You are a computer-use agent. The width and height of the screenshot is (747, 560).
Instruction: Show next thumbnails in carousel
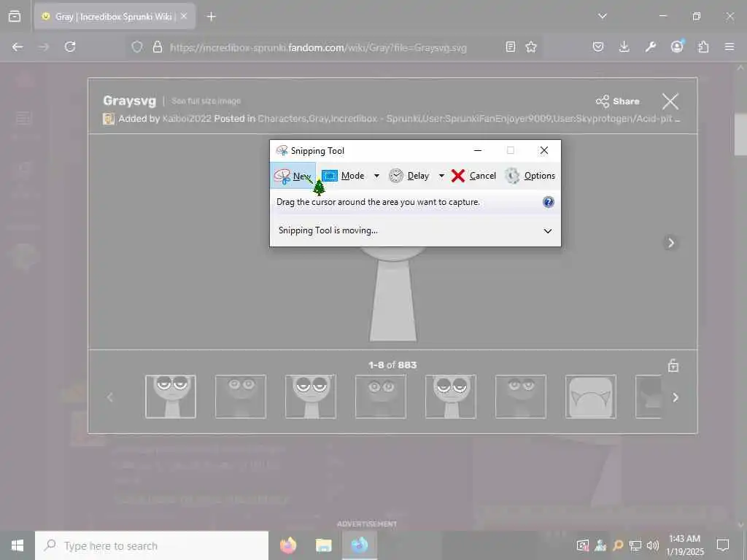point(675,397)
